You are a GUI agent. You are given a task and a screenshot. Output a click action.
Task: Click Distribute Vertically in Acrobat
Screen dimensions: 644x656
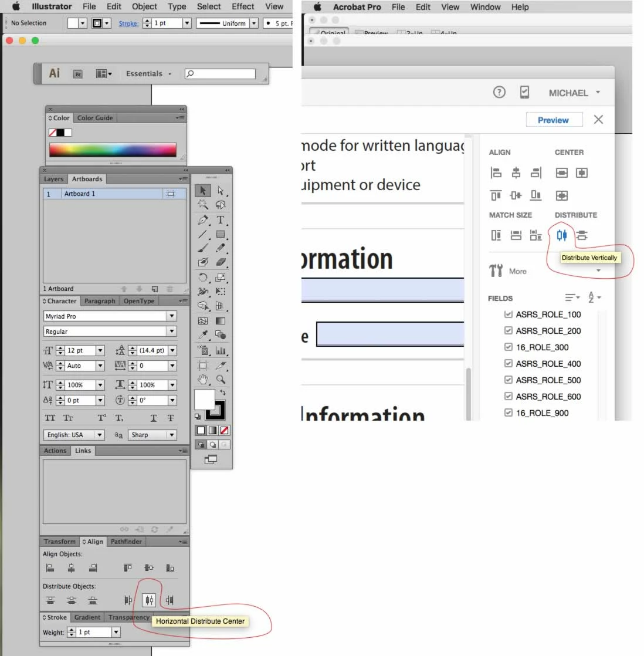pyautogui.click(x=562, y=235)
